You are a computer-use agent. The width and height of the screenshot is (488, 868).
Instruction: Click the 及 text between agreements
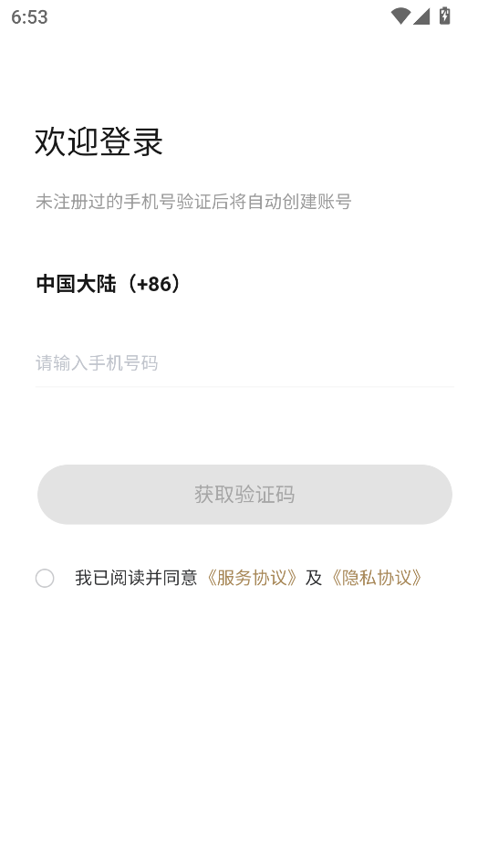tap(313, 578)
